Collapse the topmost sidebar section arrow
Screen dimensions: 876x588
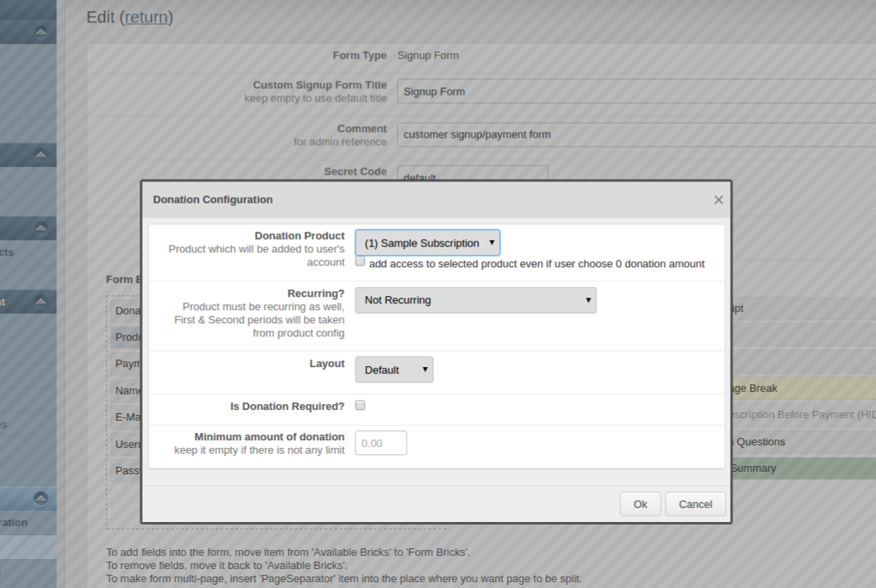coord(40,32)
